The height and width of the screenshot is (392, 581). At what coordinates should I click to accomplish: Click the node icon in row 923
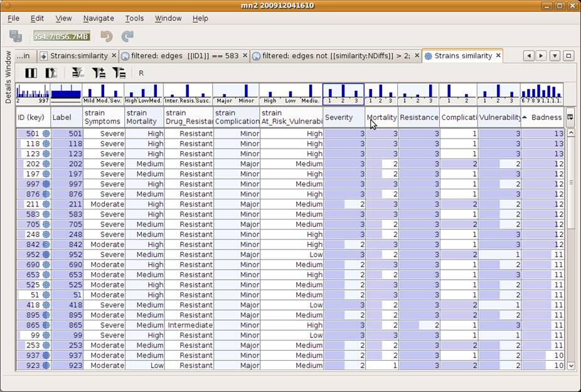pyautogui.click(x=46, y=365)
